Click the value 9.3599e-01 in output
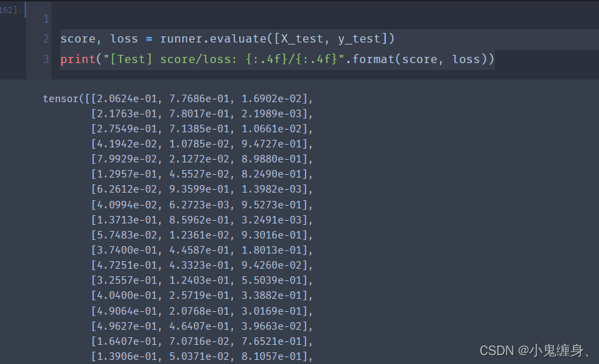Screen dimensions: 599x364 tap(199, 189)
